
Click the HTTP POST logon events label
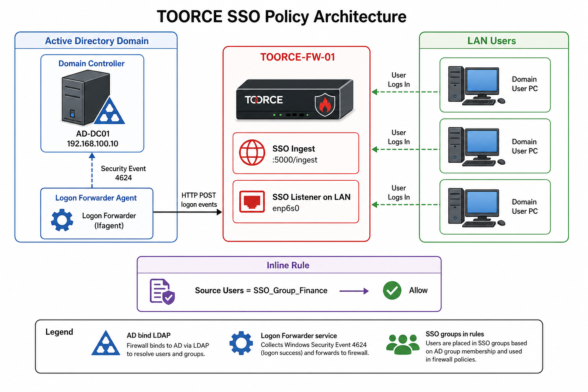199,200
